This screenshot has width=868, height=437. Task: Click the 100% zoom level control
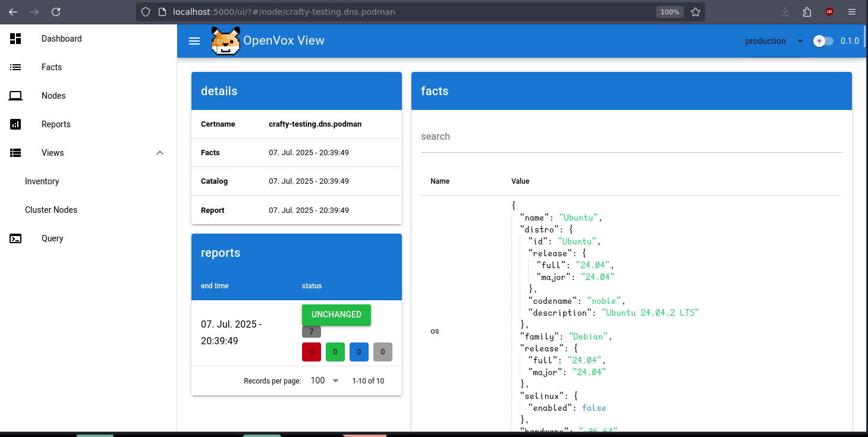(x=669, y=11)
